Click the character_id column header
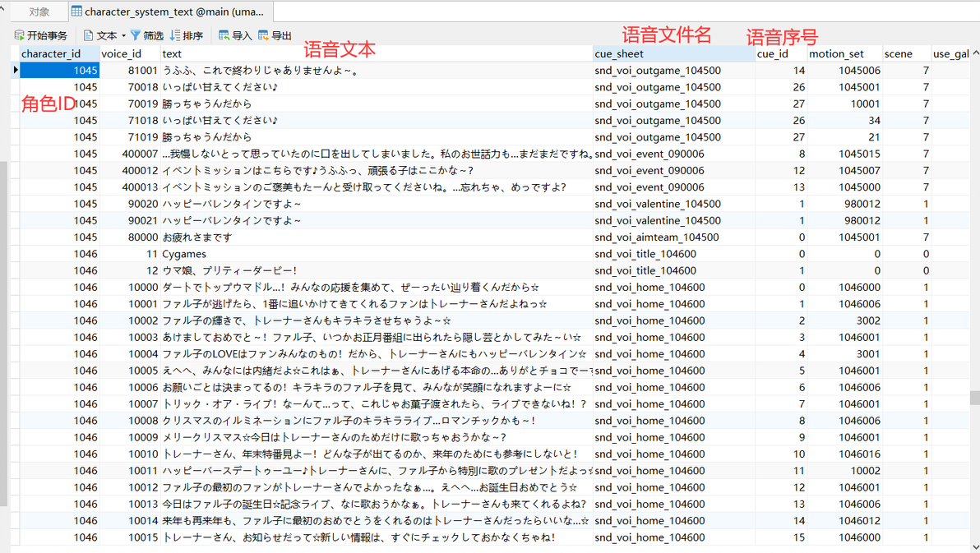Screen dimensions: 980x553 pos(59,53)
